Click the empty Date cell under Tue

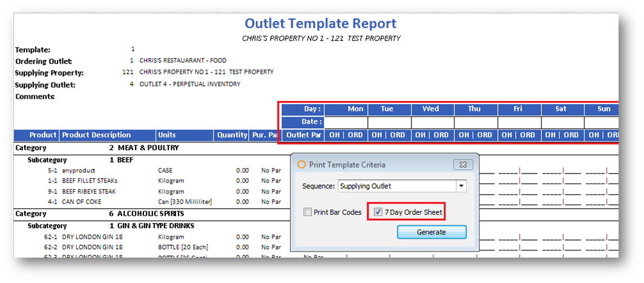click(389, 122)
